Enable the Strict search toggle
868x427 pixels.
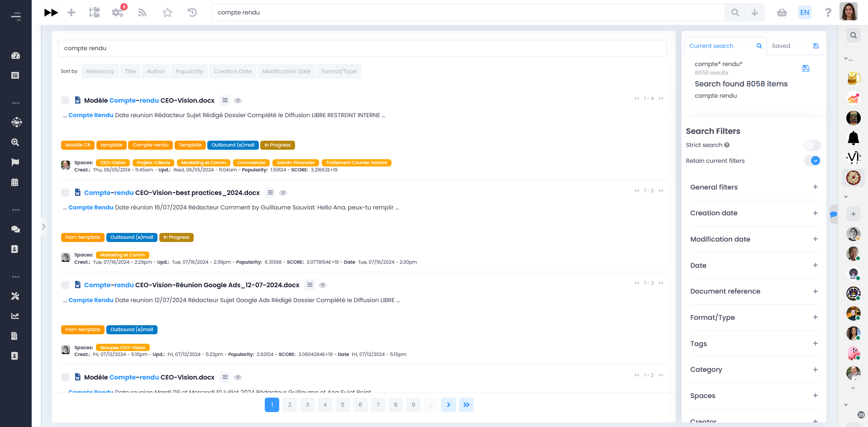(811, 145)
